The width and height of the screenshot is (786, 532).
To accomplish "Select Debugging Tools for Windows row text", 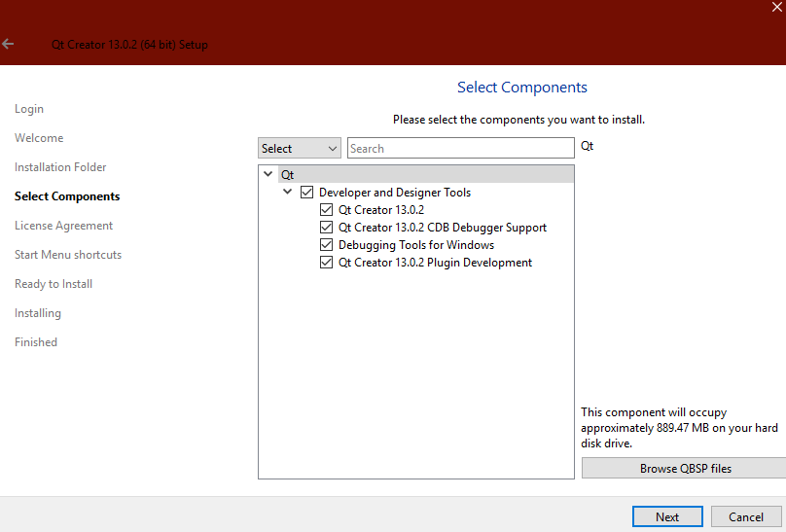I will tap(416, 245).
